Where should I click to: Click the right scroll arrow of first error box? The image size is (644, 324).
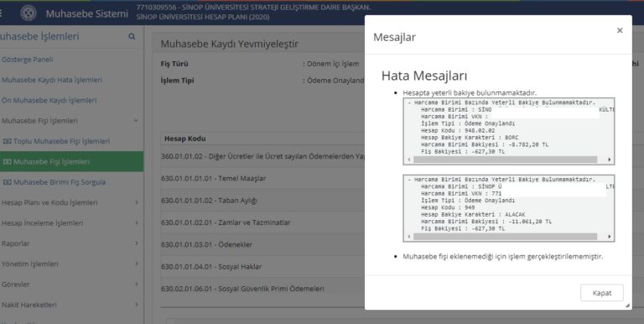pos(609,159)
